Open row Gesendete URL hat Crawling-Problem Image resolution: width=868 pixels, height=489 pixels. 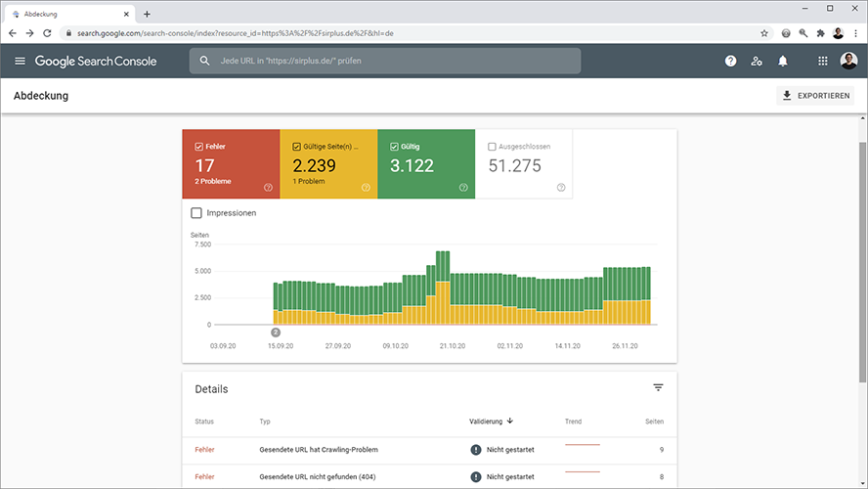[x=429, y=450]
